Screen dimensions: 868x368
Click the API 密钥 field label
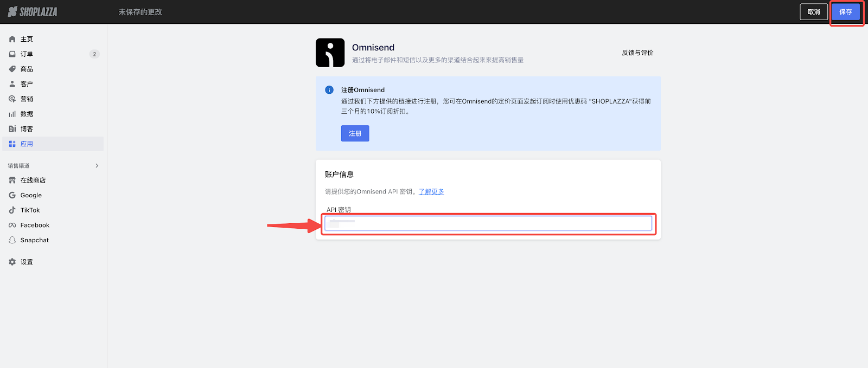click(339, 210)
